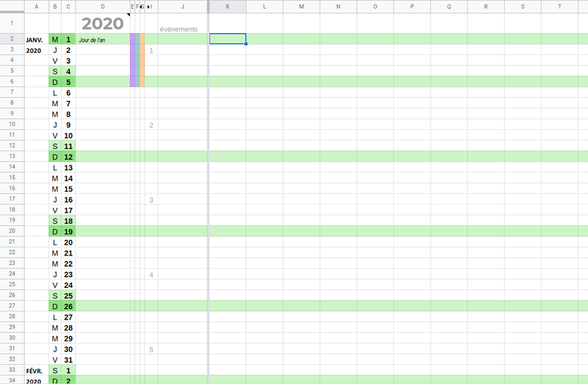Screen dimensions: 588x384
Task: Click the fill handle of selected cell K2
Action: pos(245,44)
